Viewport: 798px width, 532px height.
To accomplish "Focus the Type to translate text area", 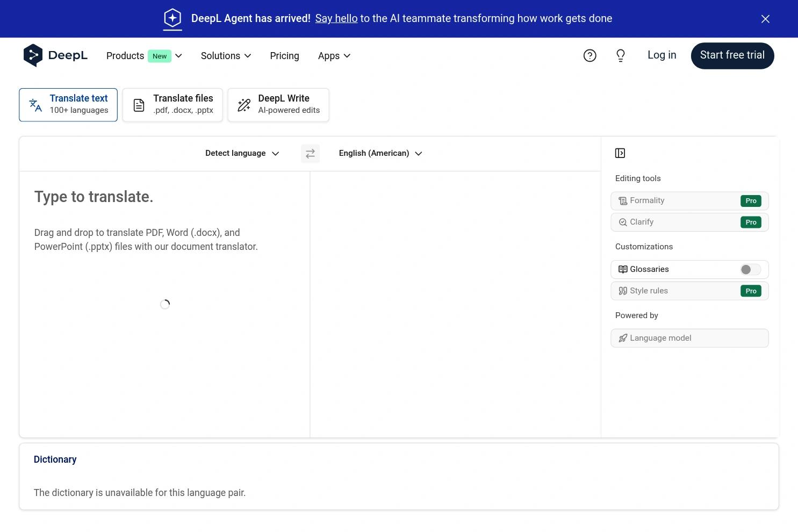I will (x=164, y=304).
